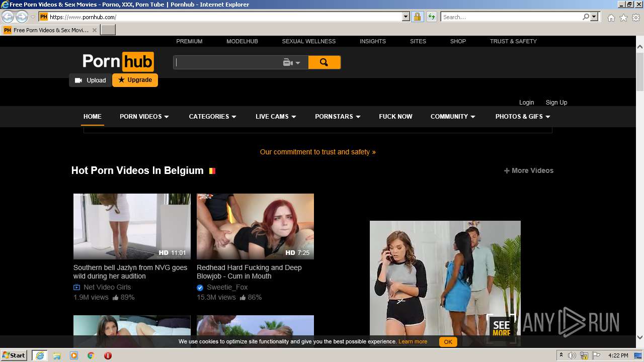Expand the COMMUNITY menu

[453, 116]
